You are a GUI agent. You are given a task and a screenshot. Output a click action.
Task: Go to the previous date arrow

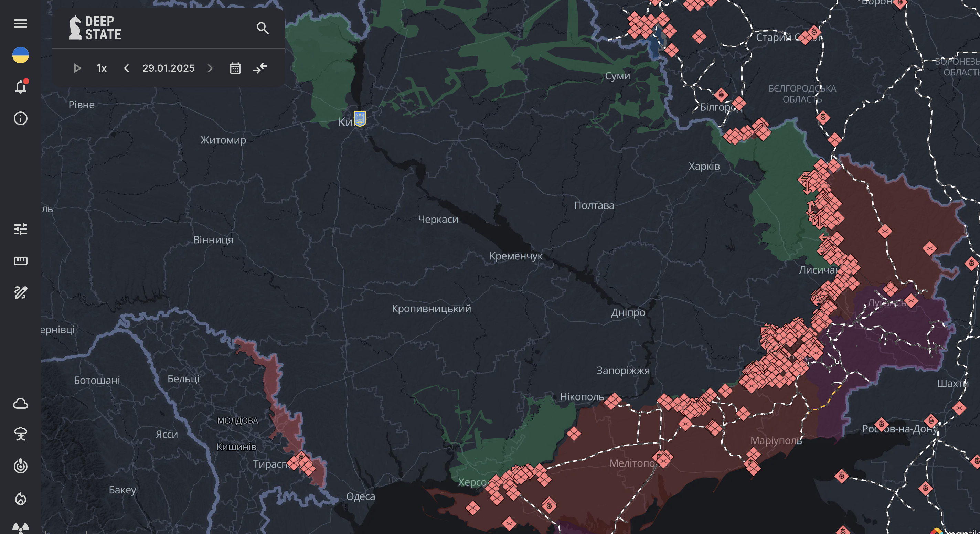127,68
